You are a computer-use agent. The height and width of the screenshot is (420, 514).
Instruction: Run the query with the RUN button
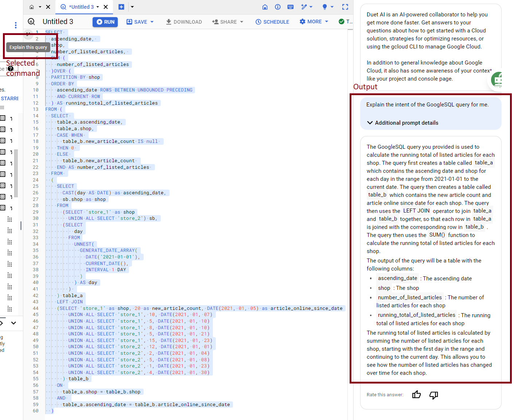click(x=105, y=22)
